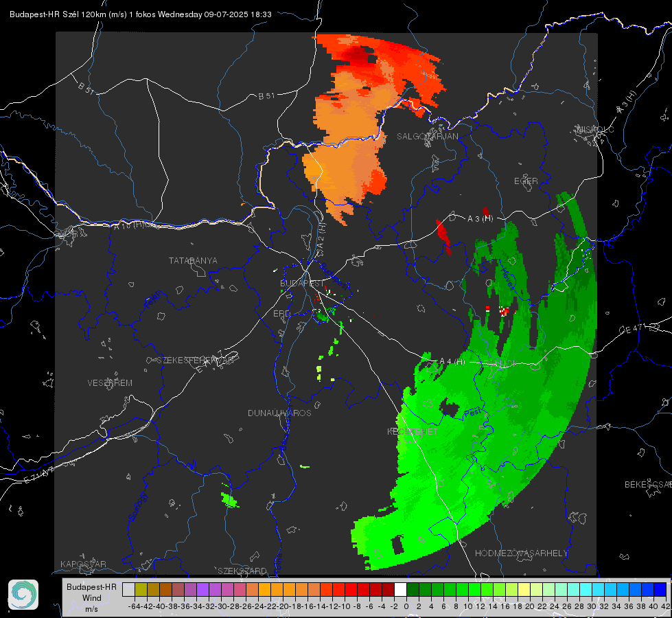This screenshot has width=672, height=618.
Task: Click the TATABÁNYA city label
Action: pyautogui.click(x=193, y=260)
